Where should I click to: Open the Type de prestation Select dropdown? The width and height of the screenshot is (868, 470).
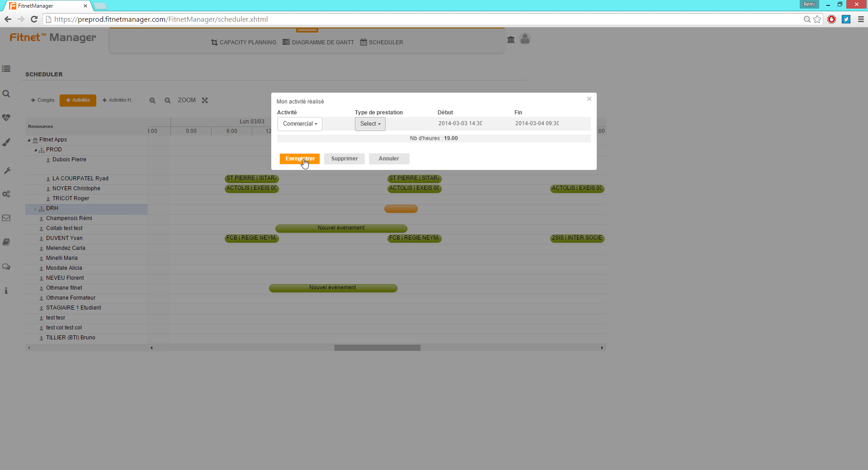[370, 124]
